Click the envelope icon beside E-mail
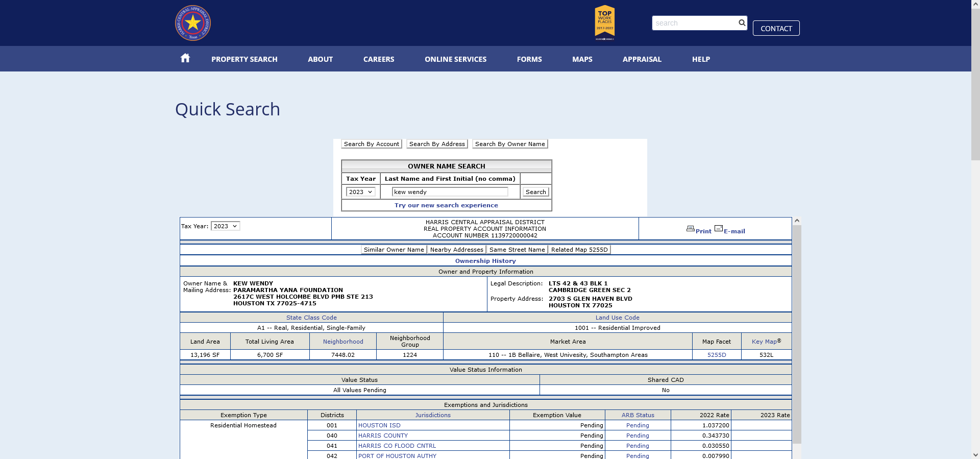980x459 pixels. [719, 229]
